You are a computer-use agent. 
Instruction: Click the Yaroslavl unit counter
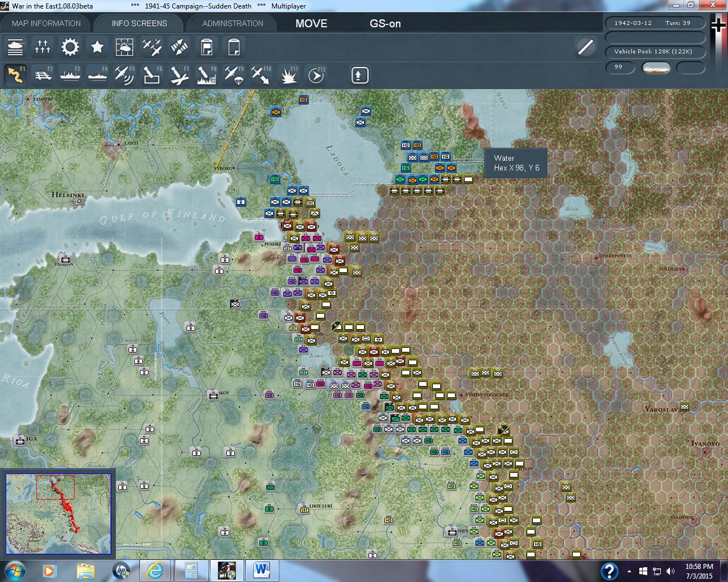point(684,406)
